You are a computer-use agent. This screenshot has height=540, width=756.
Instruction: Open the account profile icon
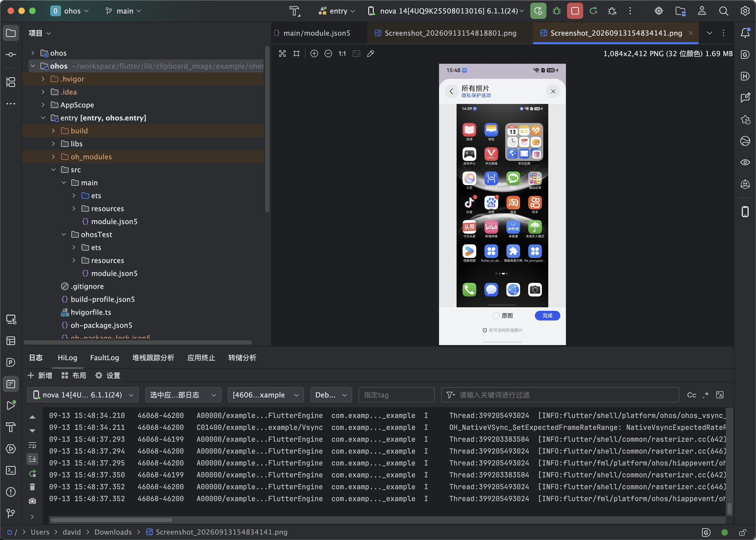click(x=702, y=11)
